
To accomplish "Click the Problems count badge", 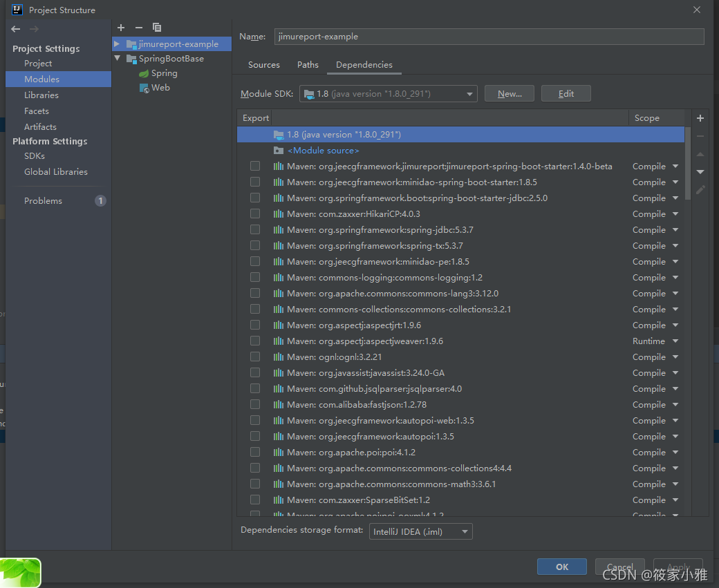I will coord(100,201).
